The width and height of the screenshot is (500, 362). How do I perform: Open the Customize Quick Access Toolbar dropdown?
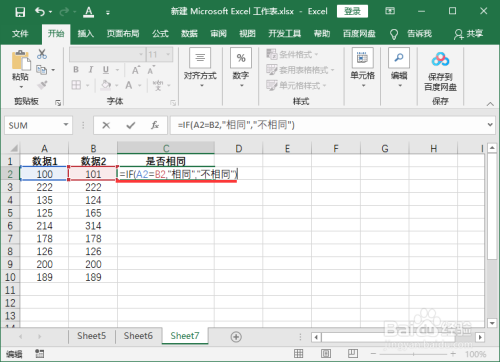click(x=108, y=13)
